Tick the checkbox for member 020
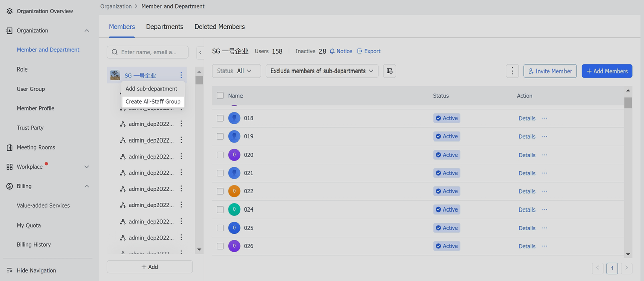The height and width of the screenshot is (281, 644). click(220, 155)
